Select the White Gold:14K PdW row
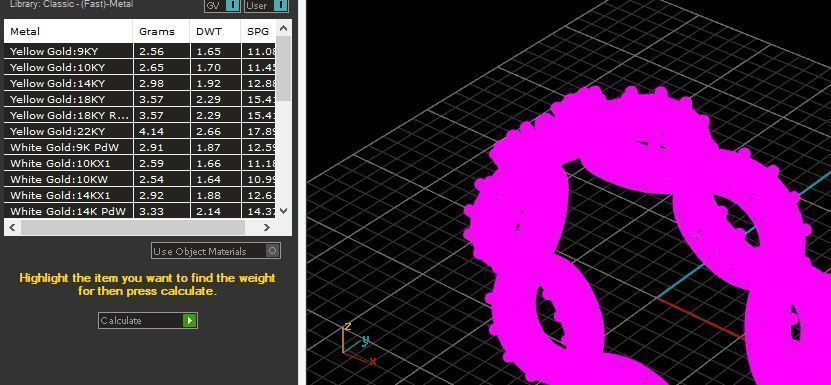 pos(140,211)
